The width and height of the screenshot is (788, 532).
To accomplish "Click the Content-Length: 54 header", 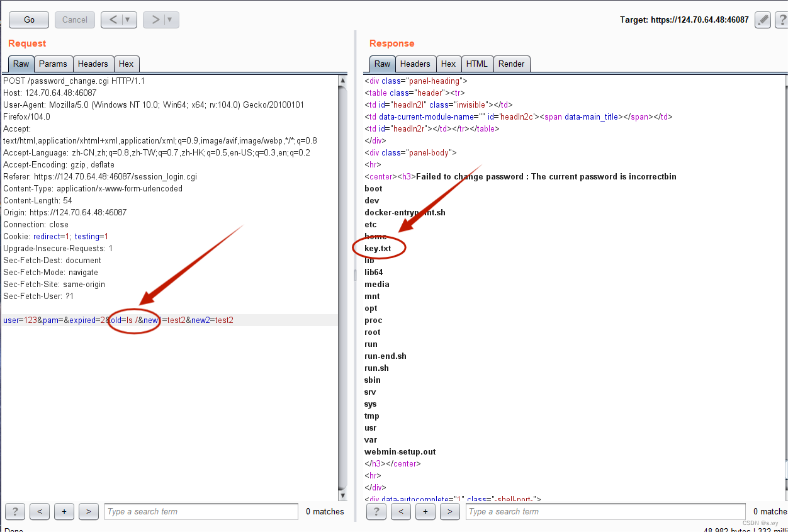I will pos(38,200).
